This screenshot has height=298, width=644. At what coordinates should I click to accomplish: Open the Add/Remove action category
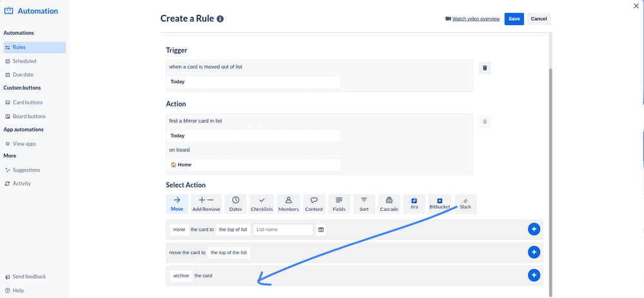click(x=206, y=204)
